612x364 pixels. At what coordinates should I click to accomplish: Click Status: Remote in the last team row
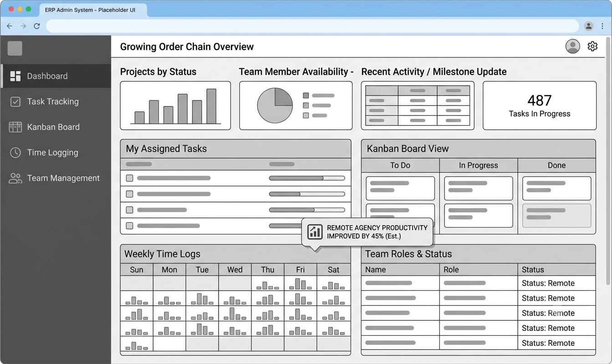(x=548, y=343)
